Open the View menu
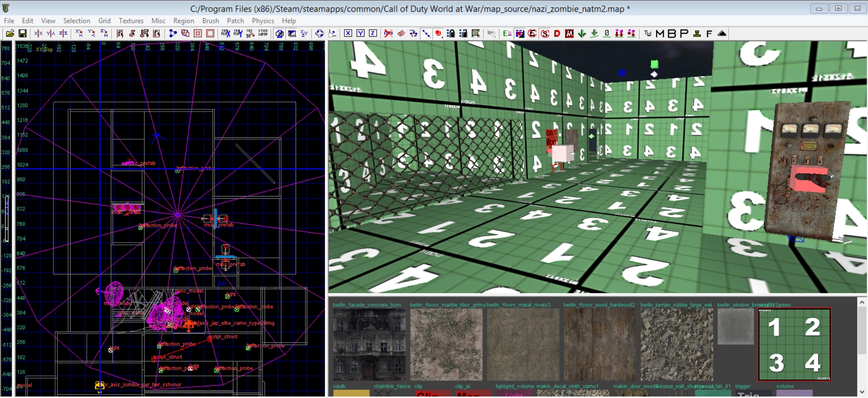Screen dimensions: 868x398 coord(48,21)
